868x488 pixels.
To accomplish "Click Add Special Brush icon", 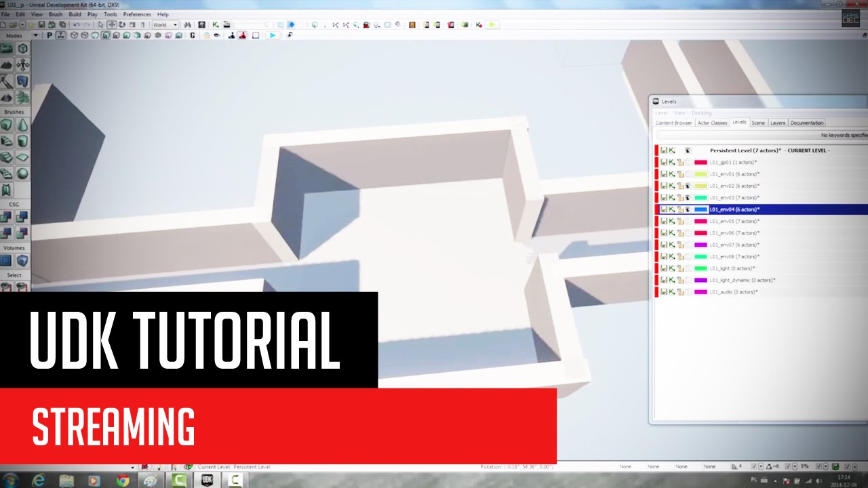I will coord(7,261).
